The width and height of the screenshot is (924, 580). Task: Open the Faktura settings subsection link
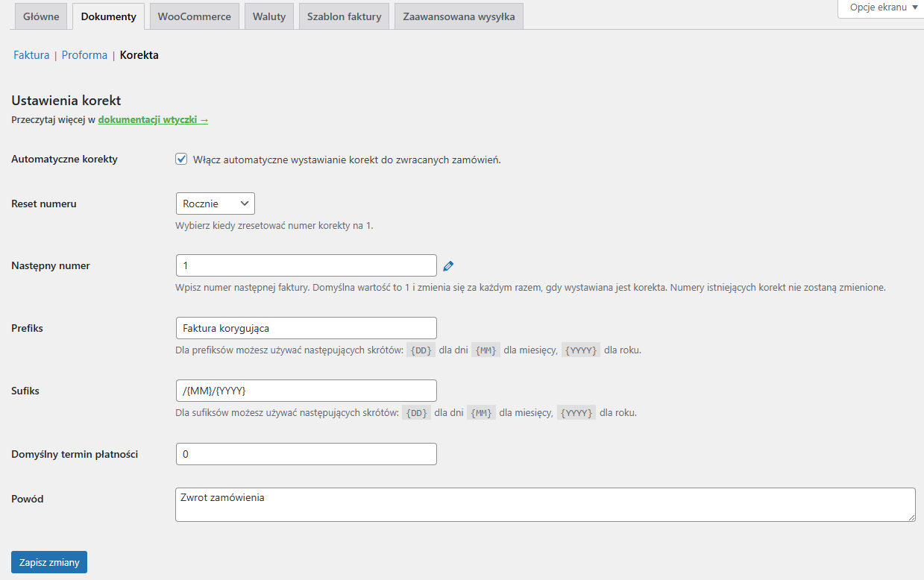[x=31, y=55]
